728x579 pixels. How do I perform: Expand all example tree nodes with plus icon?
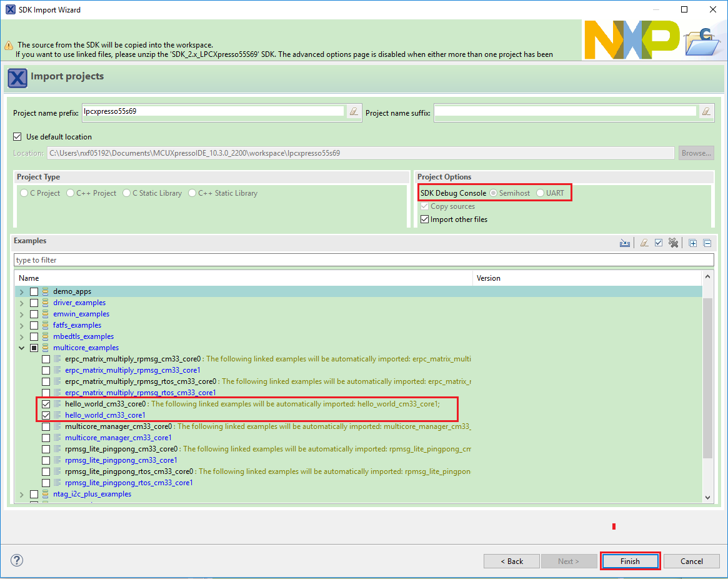693,243
